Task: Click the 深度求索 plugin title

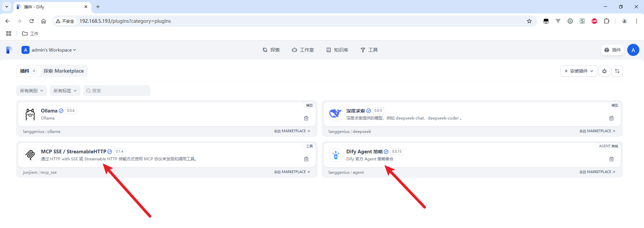Action: pos(356,111)
